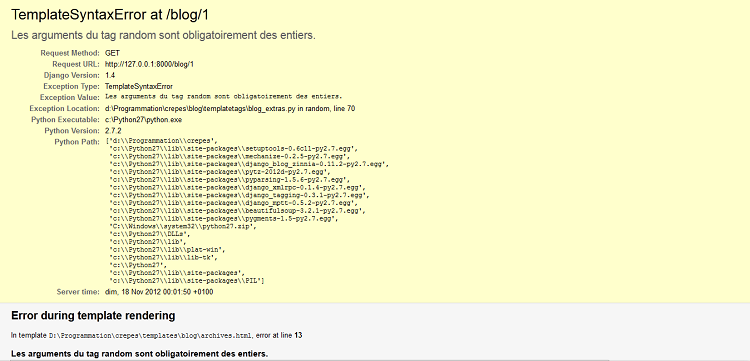Select the django_tagging-0.3.1 egg path entry
The image size is (750, 361).
pos(239,195)
